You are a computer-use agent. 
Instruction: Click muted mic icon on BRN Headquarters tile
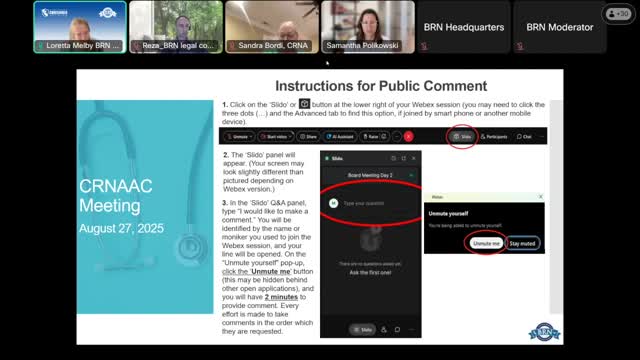424,46
